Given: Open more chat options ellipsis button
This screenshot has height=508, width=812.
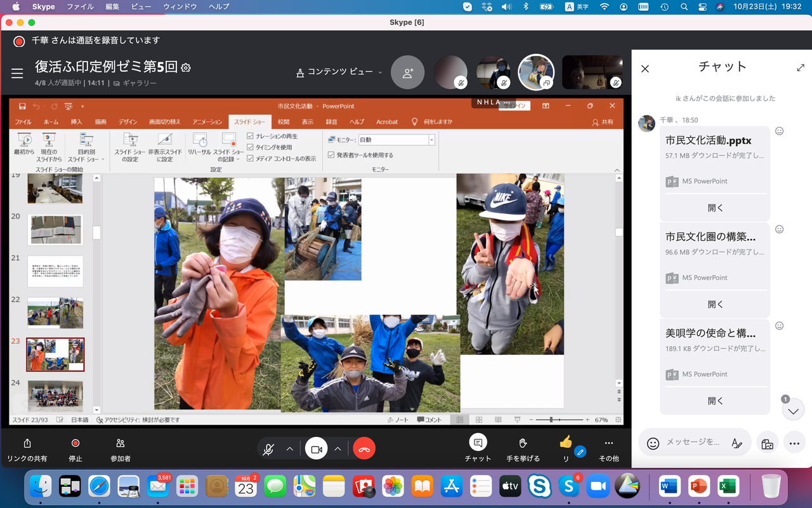Looking at the screenshot, I should (x=794, y=444).
